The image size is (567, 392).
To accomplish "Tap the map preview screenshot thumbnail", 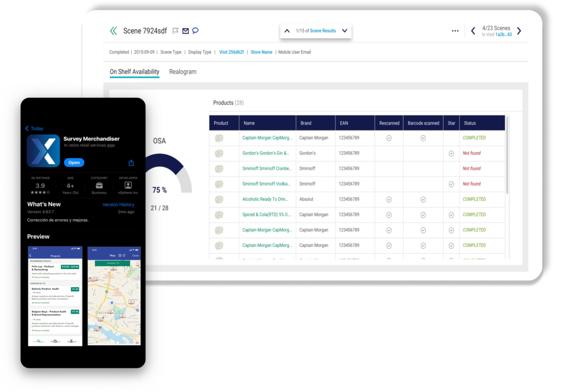I will click(114, 296).
